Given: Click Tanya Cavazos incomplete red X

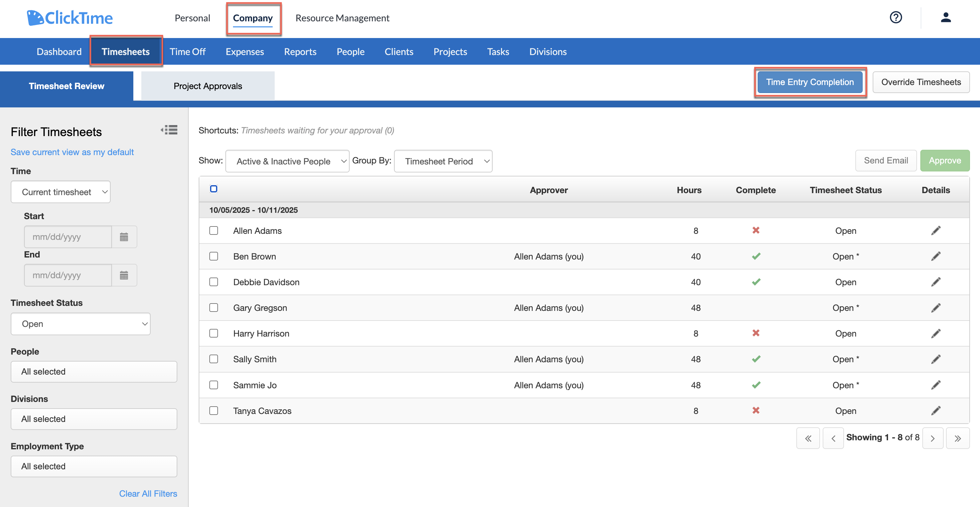Looking at the screenshot, I should (x=756, y=410).
